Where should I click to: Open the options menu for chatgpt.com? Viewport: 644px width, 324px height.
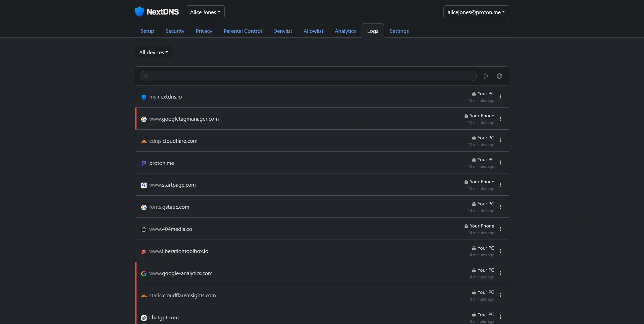click(500, 317)
